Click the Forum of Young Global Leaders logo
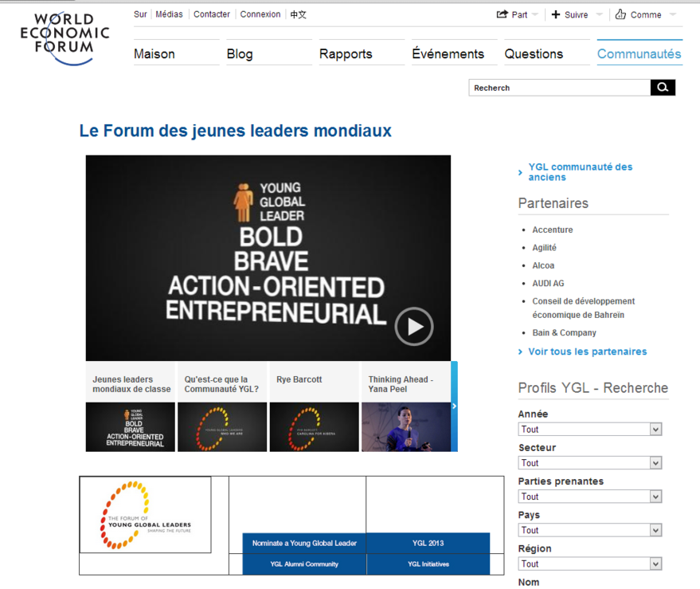This screenshot has width=700, height=589. click(146, 514)
